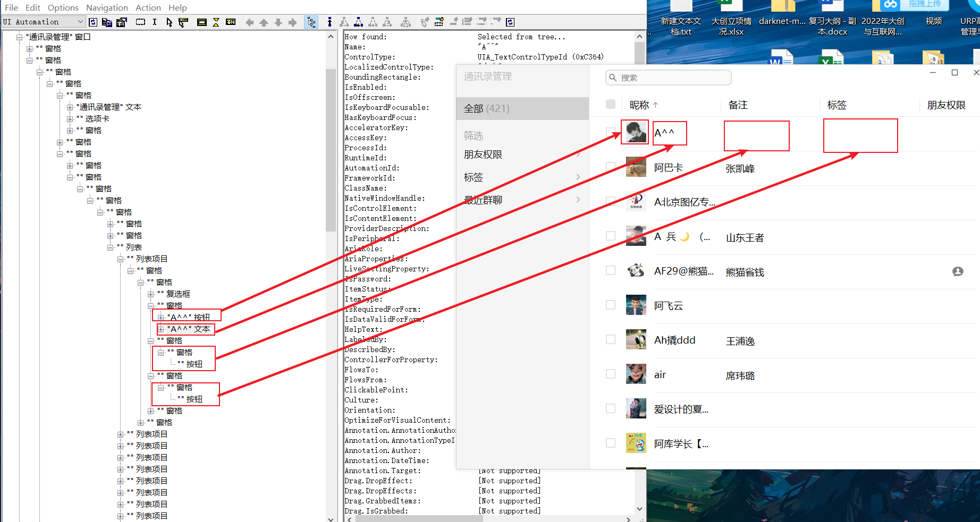
Task: Click the gray right arrow navigation icon
Action: (x=292, y=22)
